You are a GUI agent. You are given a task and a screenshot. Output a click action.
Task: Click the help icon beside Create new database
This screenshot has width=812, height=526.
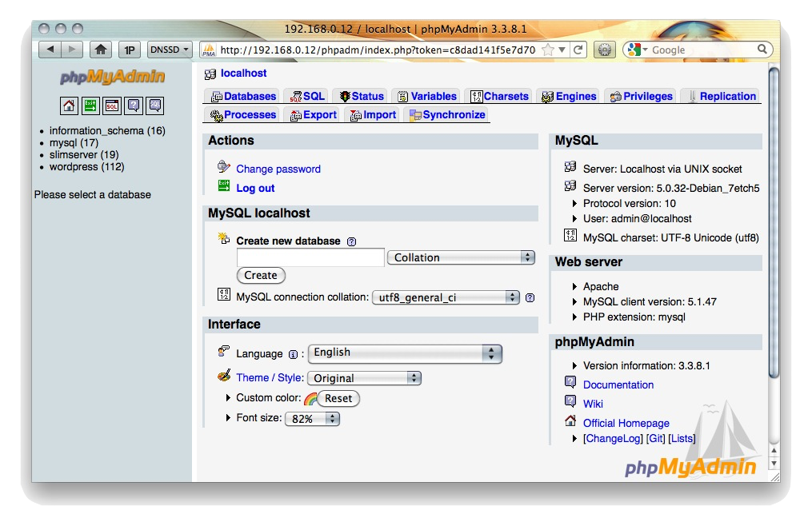point(352,241)
